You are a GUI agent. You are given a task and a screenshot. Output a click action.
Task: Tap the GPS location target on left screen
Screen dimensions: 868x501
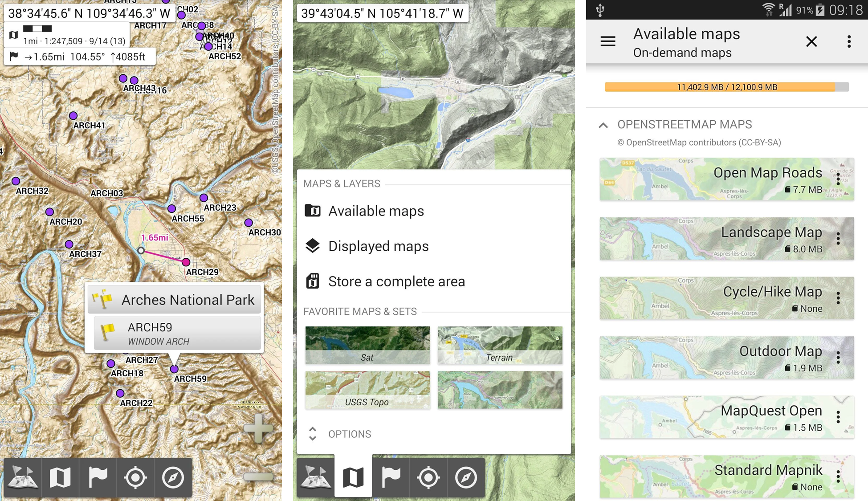(x=135, y=477)
